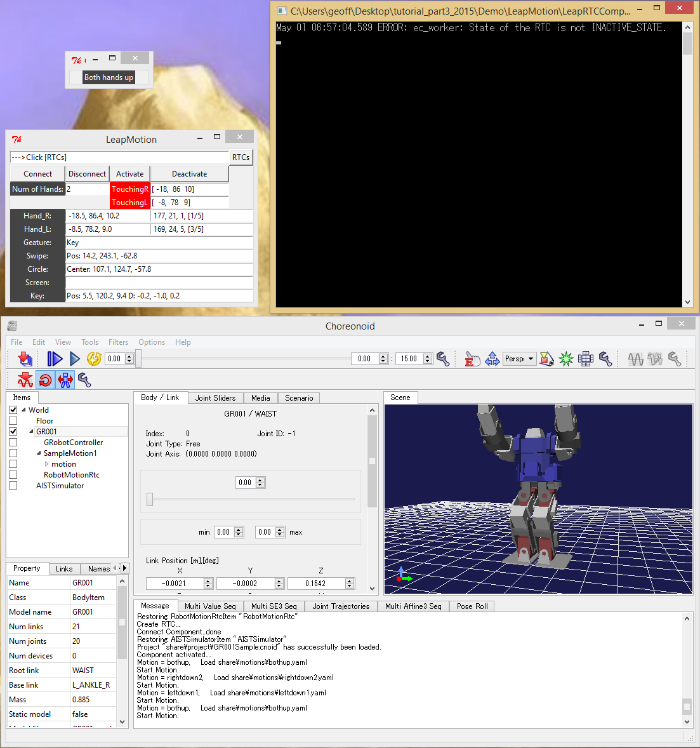Check the GRobotController checkbox
700x748 pixels.
coord(13,442)
